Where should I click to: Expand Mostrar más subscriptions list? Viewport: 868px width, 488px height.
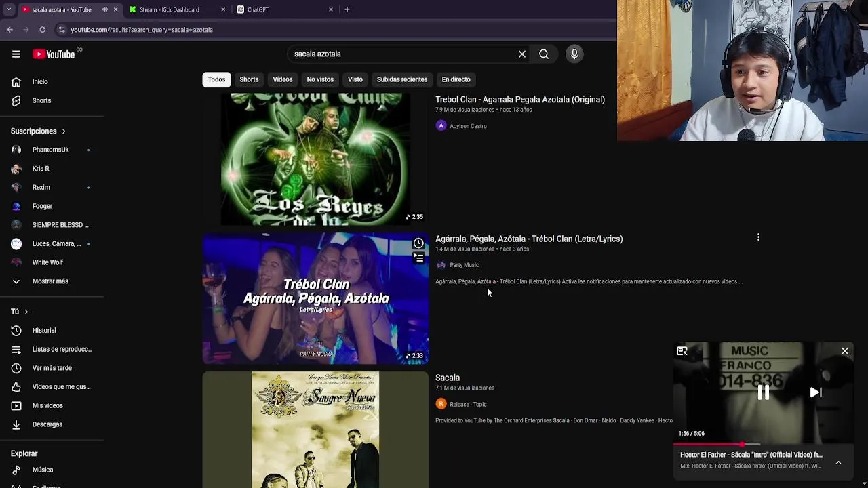(x=52, y=281)
